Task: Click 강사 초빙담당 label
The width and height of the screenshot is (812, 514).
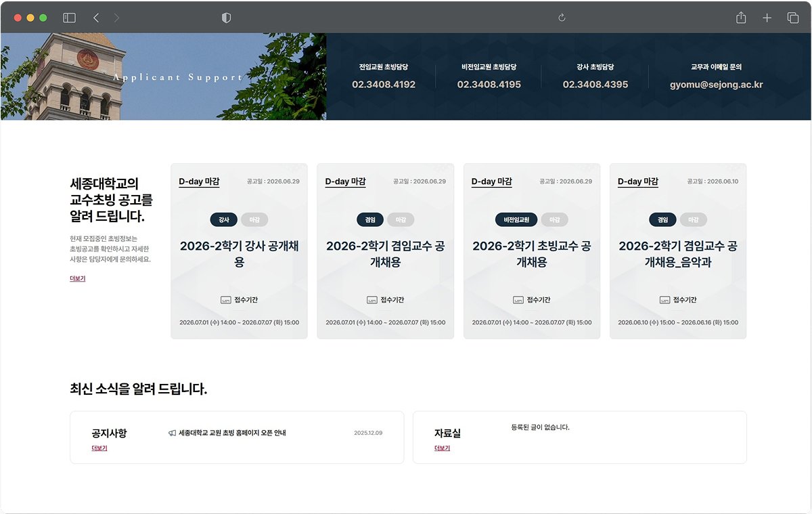Action: point(595,67)
